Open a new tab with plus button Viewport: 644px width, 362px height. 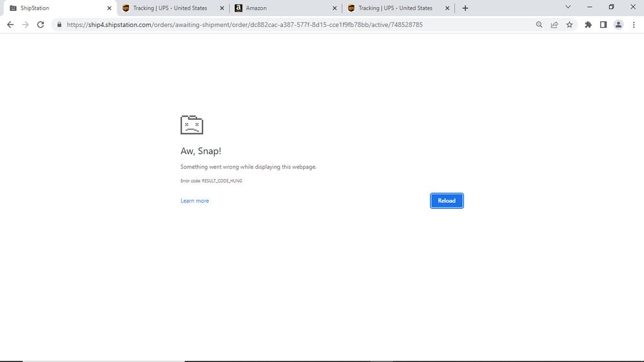coord(465,8)
